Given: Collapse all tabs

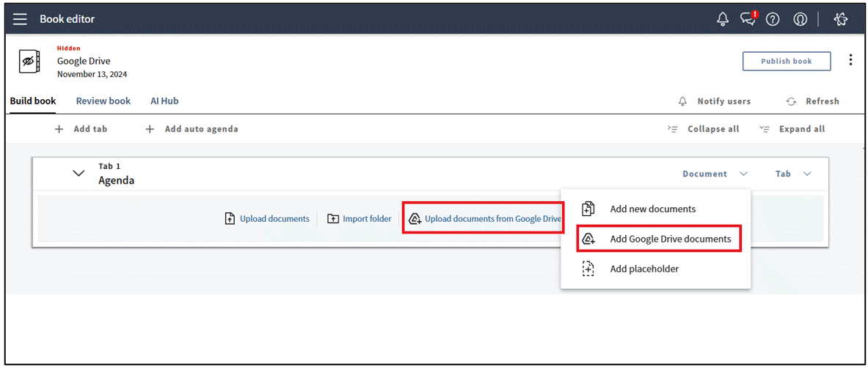Looking at the screenshot, I should 704,129.
